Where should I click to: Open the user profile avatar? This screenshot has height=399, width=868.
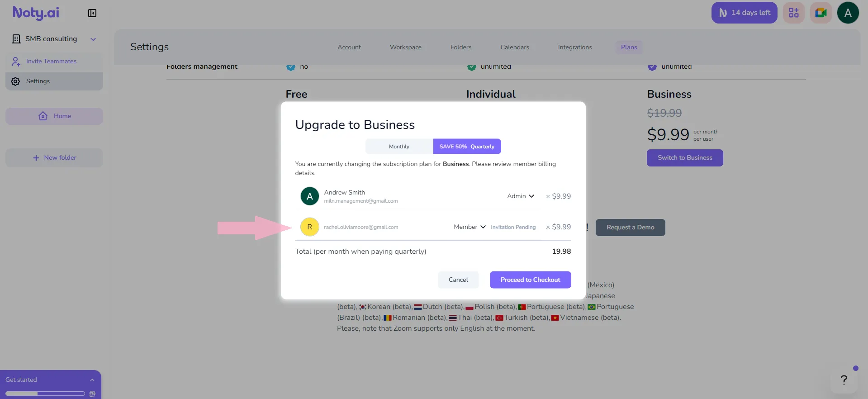(x=848, y=13)
